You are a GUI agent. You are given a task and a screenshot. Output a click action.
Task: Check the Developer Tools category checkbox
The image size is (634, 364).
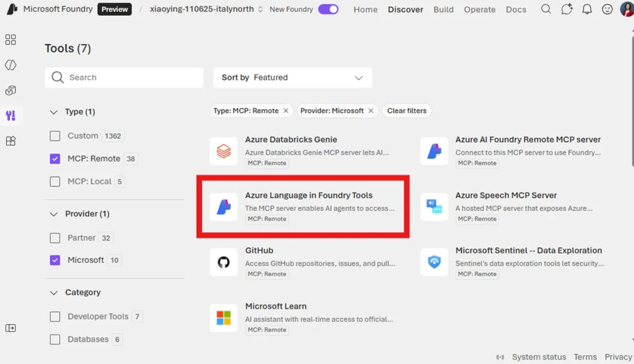point(55,316)
